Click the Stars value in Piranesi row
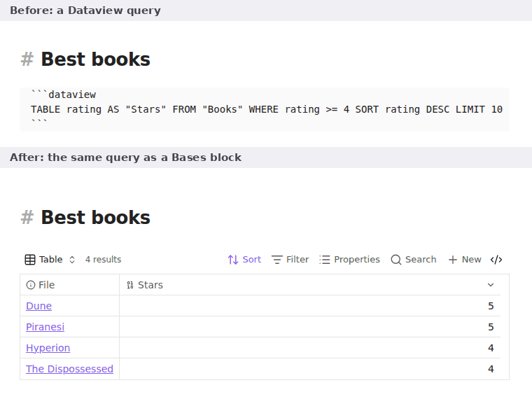 click(491, 327)
